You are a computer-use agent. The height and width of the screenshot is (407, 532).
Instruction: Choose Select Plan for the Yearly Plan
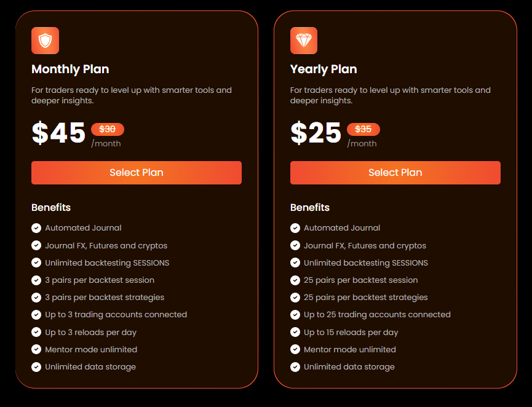[395, 173]
